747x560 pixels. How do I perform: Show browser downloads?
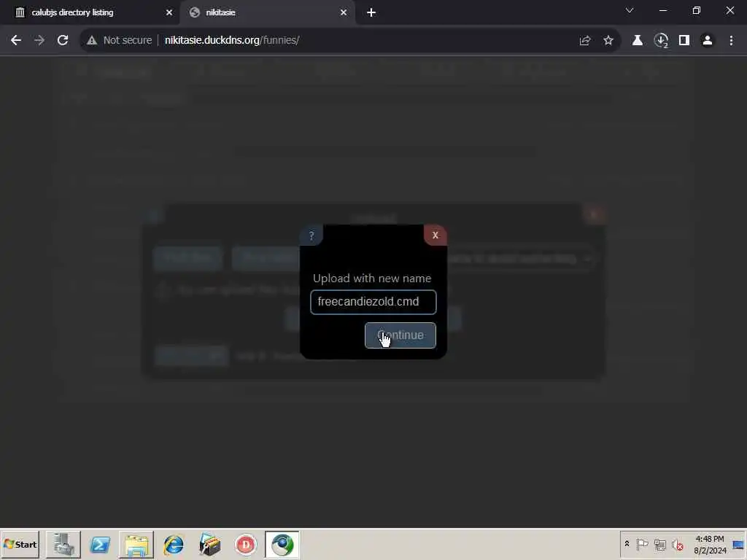[x=661, y=41]
